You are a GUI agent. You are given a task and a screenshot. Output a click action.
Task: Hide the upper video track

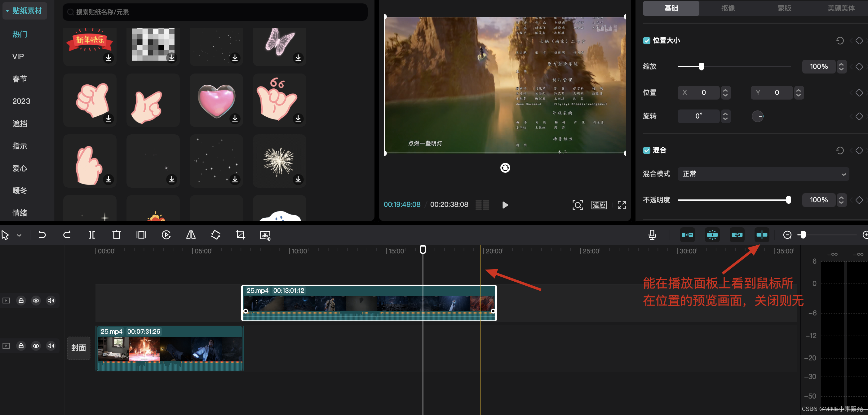[x=36, y=300]
